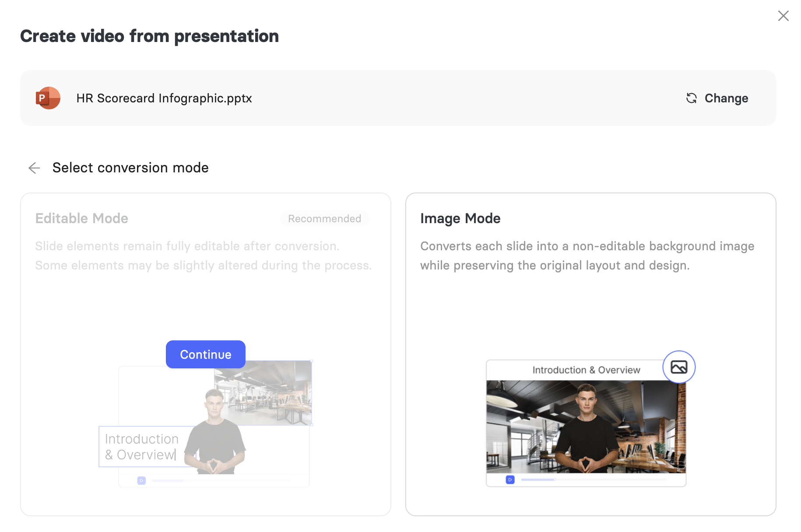Screen dimensions: 801x532
Task: Click 'HR Scorecard Infographic.pptx' file name
Action: (164, 98)
